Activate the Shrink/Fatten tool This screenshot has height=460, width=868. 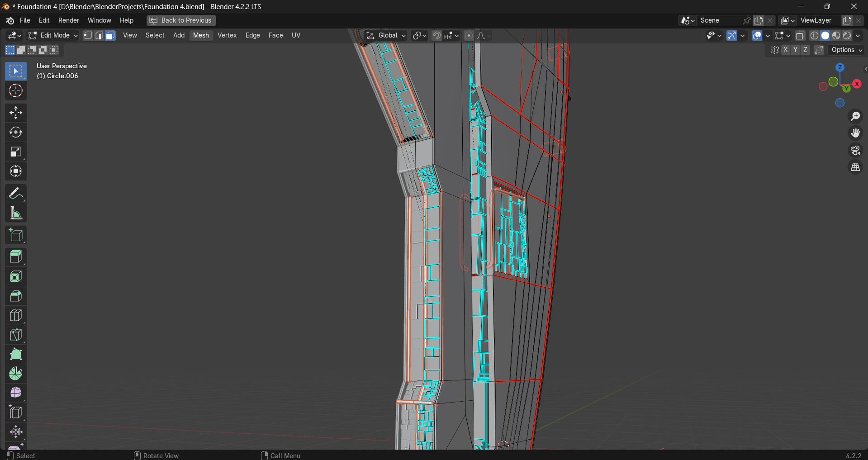[16, 432]
